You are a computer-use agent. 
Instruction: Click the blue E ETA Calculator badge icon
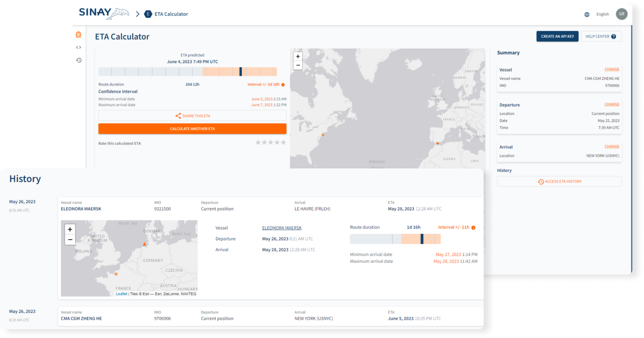(x=148, y=14)
